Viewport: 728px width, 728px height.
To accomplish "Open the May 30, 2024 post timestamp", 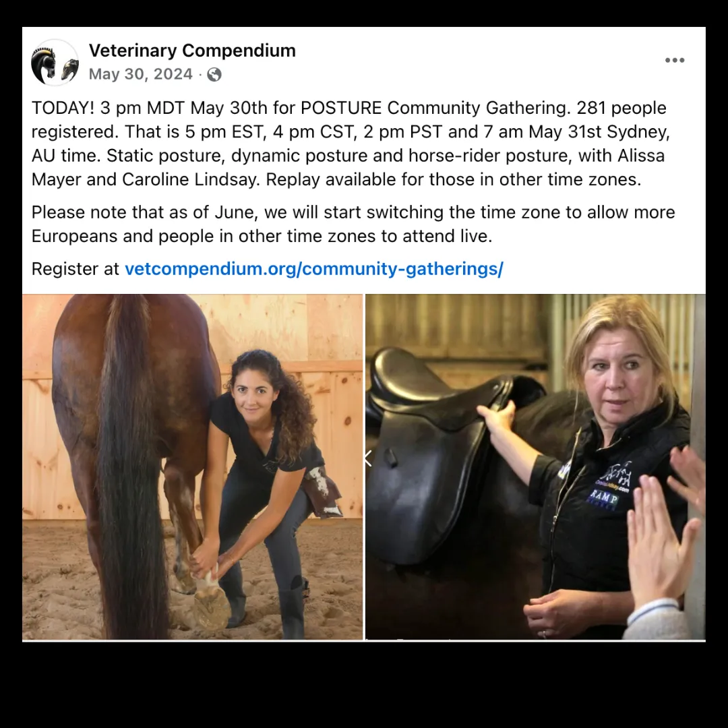I will [141, 74].
